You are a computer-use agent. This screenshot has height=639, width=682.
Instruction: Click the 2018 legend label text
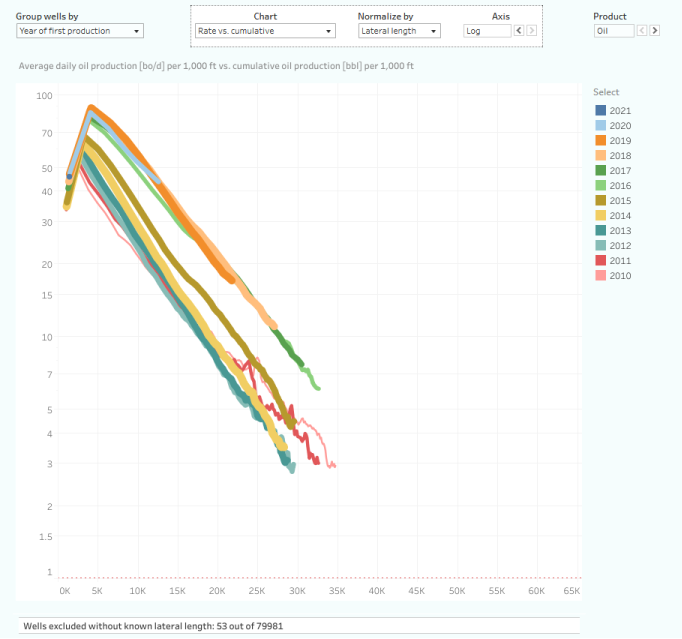[x=620, y=156]
